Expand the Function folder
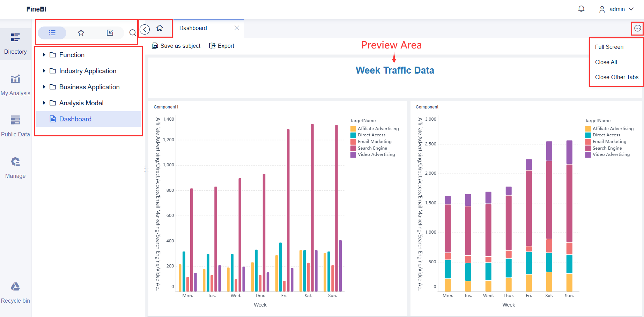Viewport: 644px width, 317px height. click(x=44, y=55)
